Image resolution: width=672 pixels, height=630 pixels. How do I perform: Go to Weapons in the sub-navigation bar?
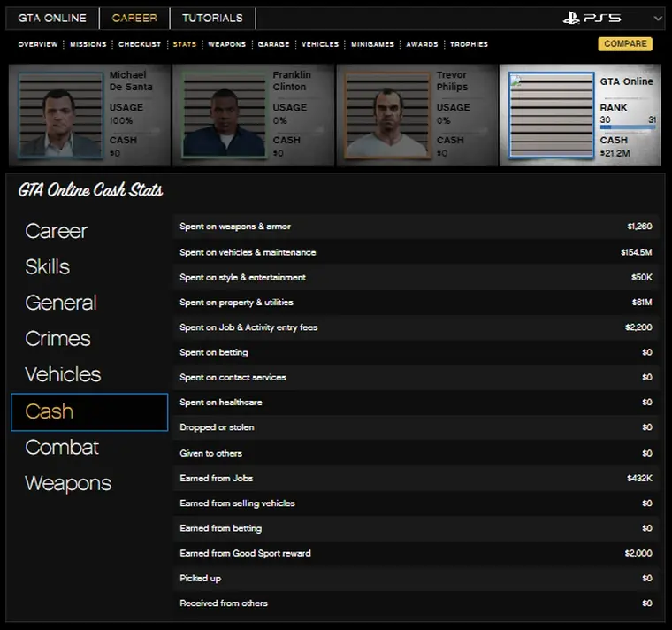(226, 44)
